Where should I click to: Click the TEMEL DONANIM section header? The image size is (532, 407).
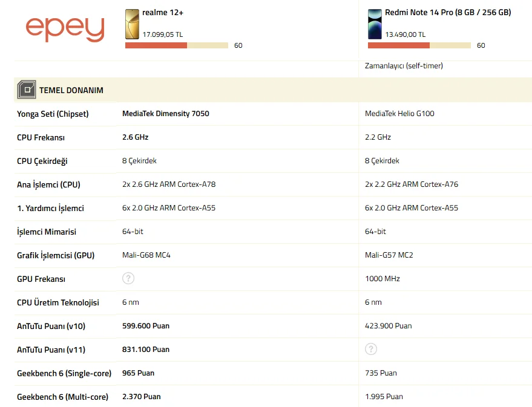click(273, 90)
